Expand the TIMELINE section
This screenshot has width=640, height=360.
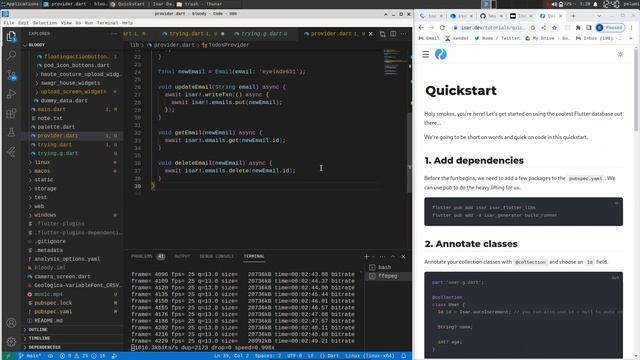(x=39, y=338)
